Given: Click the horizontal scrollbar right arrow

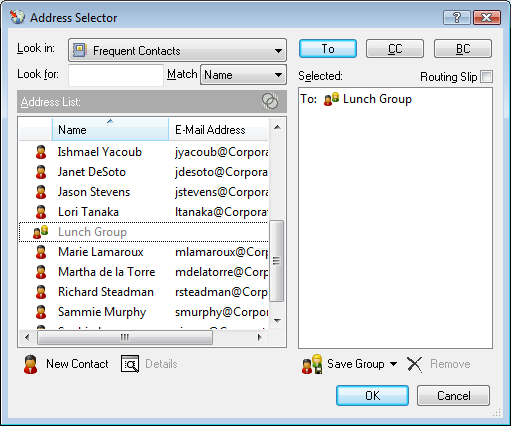Looking at the screenshot, I should point(260,337).
